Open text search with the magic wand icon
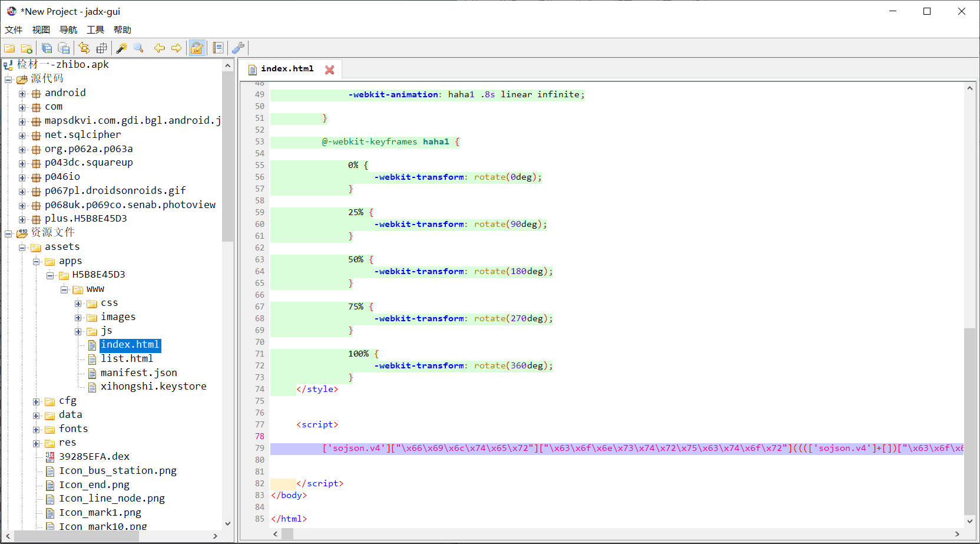The height and width of the screenshot is (544, 980). [121, 48]
